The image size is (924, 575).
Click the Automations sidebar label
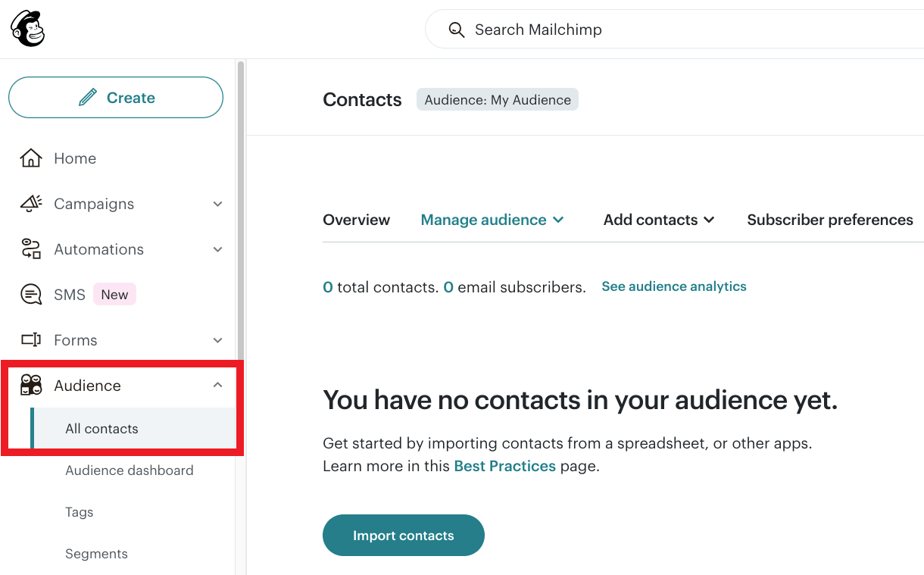[98, 249]
